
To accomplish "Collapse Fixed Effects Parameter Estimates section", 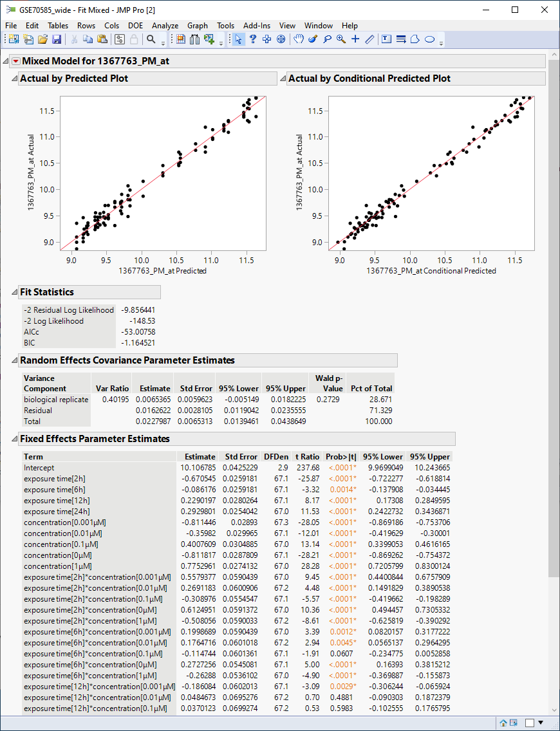I will 14,439.
